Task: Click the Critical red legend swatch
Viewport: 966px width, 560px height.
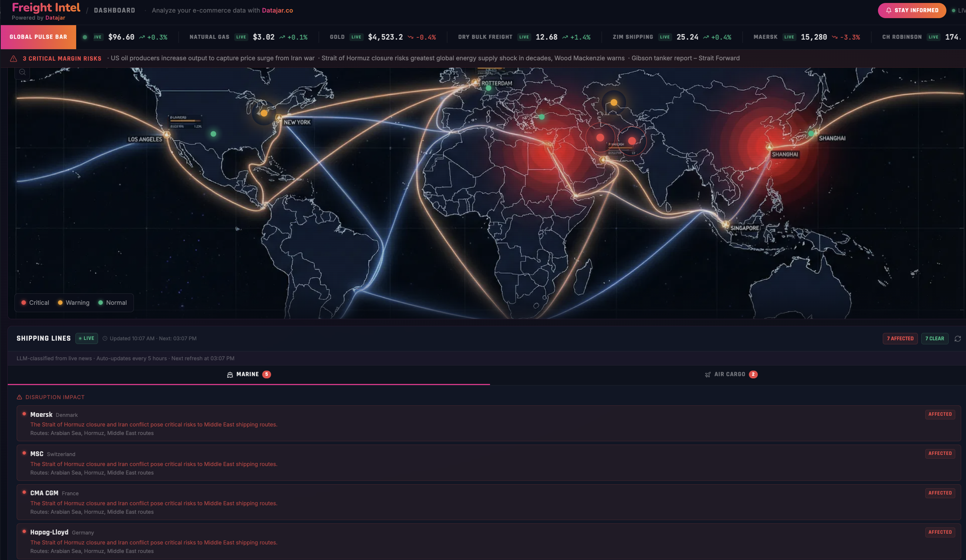Action: (24, 303)
